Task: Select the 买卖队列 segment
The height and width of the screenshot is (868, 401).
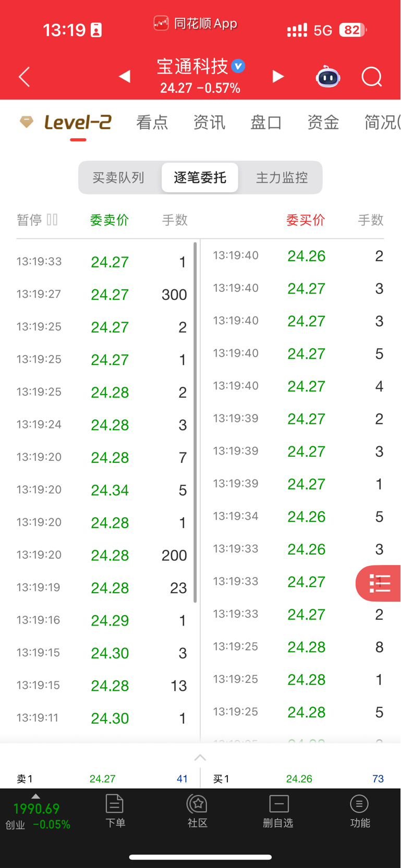Action: pyautogui.click(x=118, y=178)
